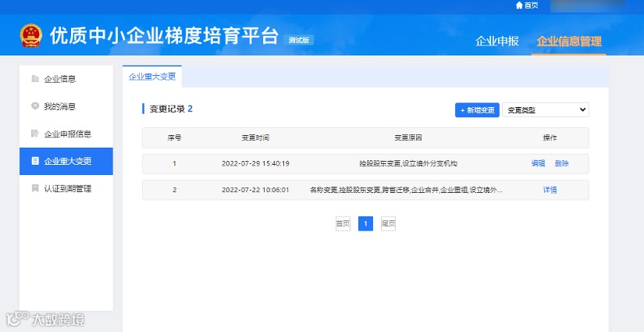
Task: Open the 变更类型 dropdown
Action: pos(546,109)
